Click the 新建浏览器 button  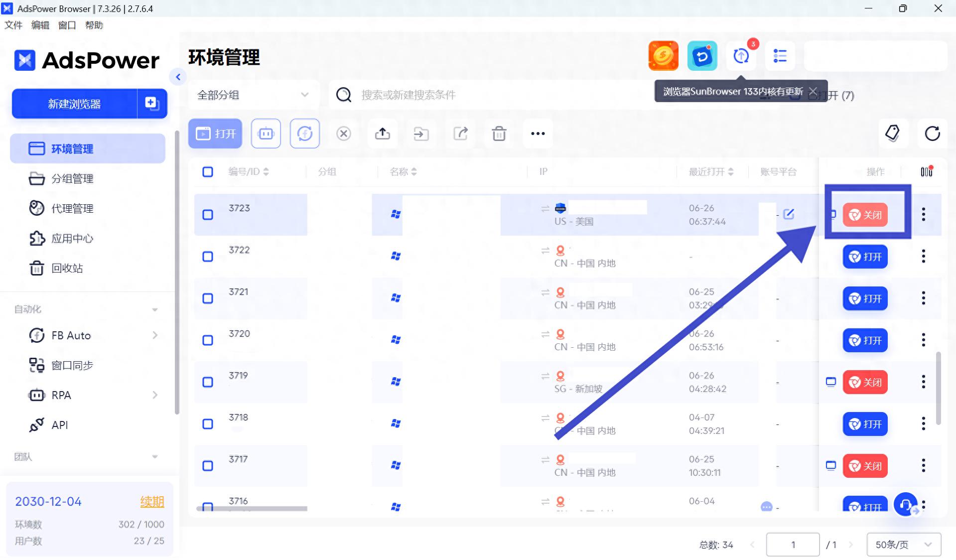pyautogui.click(x=74, y=104)
